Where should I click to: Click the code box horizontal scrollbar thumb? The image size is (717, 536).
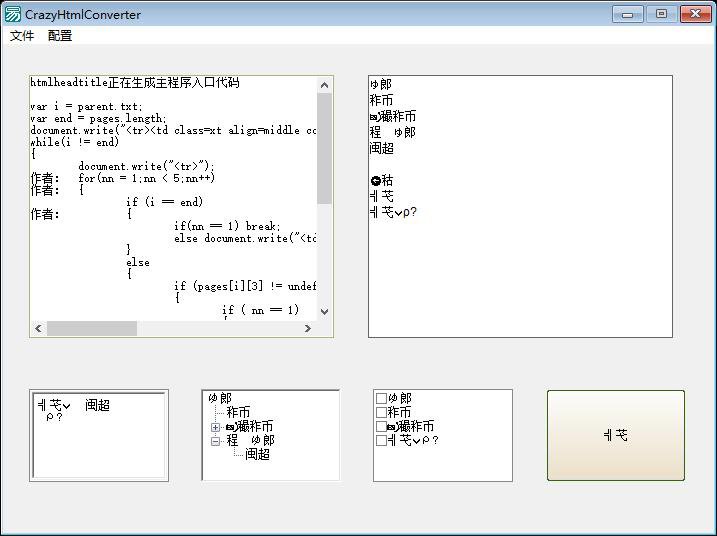(x=92, y=328)
